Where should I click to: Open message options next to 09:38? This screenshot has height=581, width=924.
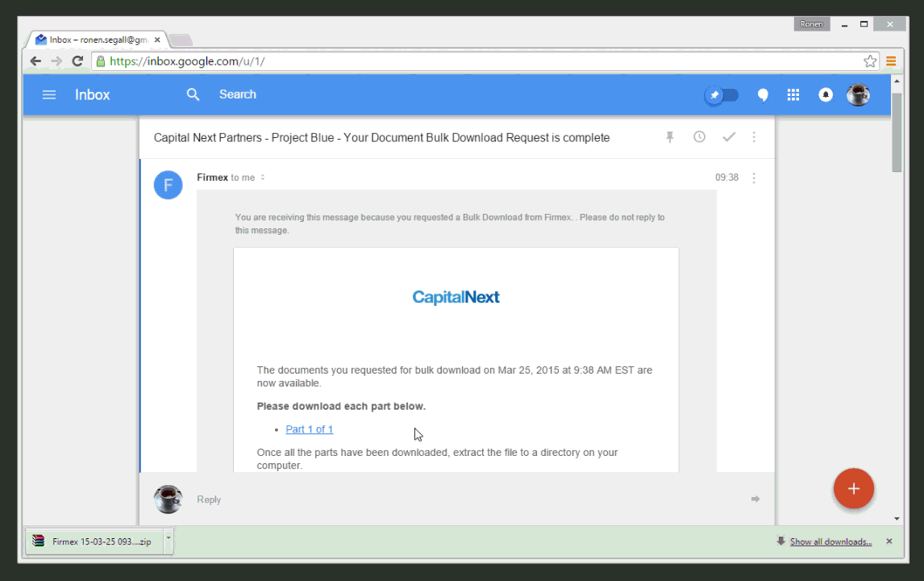click(754, 178)
